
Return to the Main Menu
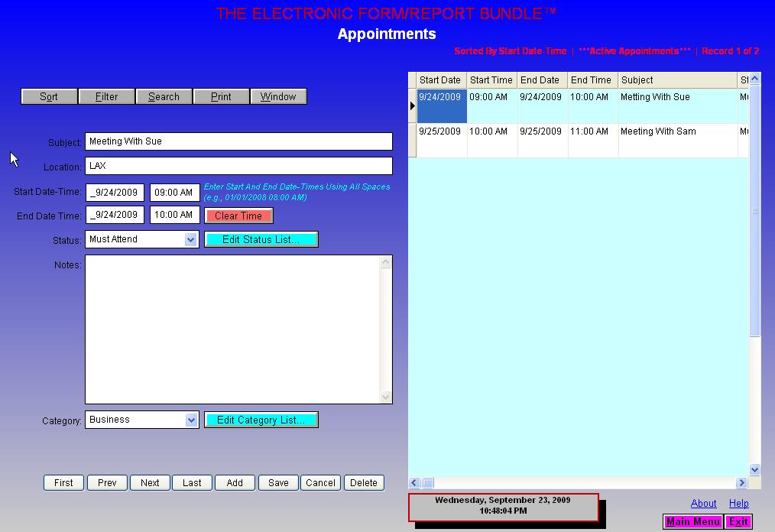click(x=693, y=521)
